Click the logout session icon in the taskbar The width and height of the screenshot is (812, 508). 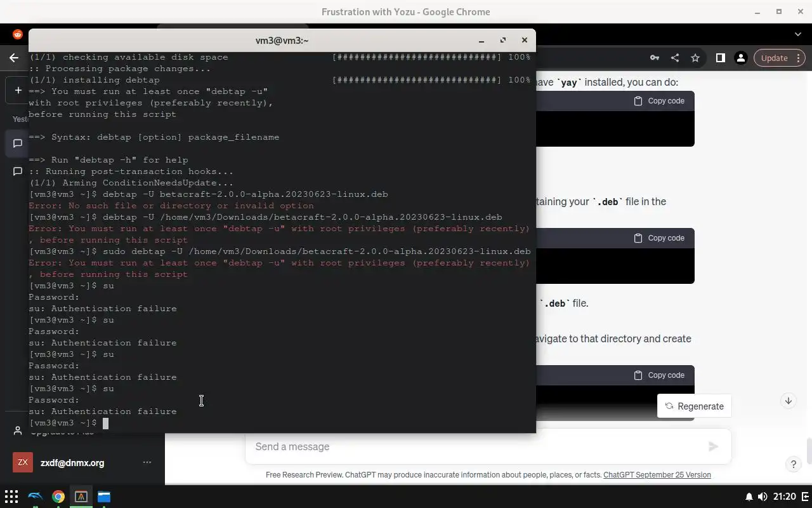[804, 497]
